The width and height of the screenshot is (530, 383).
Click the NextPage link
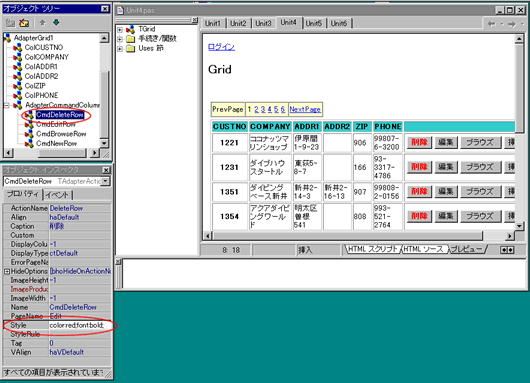[x=305, y=109]
